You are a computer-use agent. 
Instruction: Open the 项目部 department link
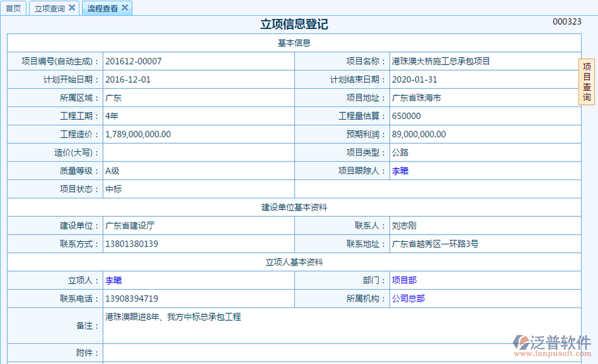coord(403,280)
